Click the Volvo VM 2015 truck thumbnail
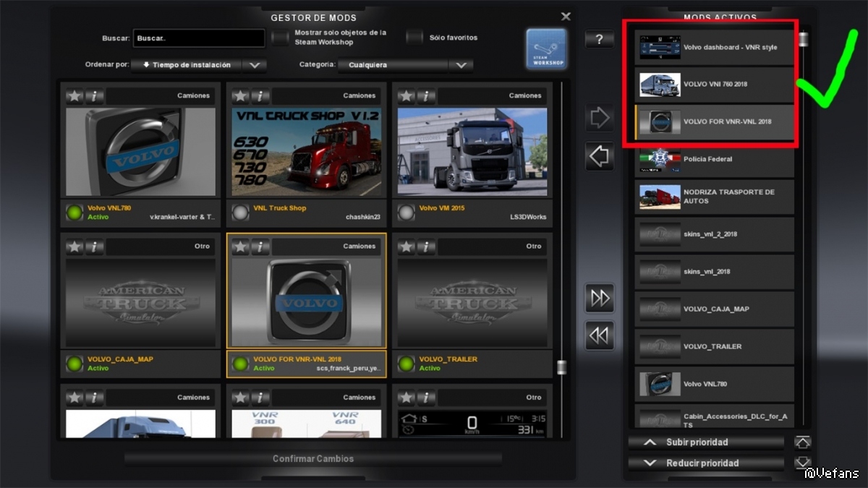The height and width of the screenshot is (488, 868). click(x=472, y=152)
